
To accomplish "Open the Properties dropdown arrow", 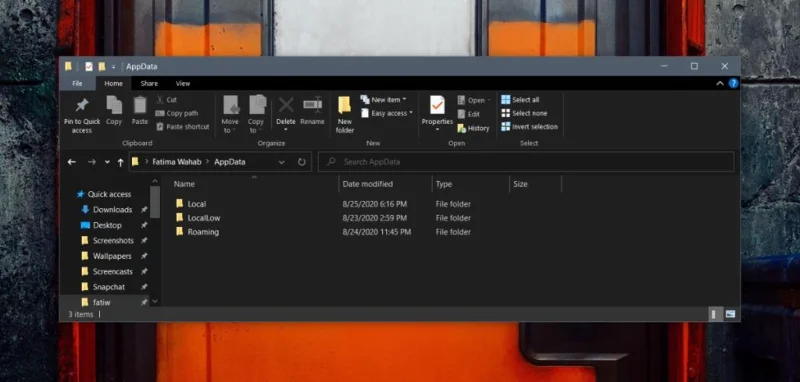I will pos(437,130).
